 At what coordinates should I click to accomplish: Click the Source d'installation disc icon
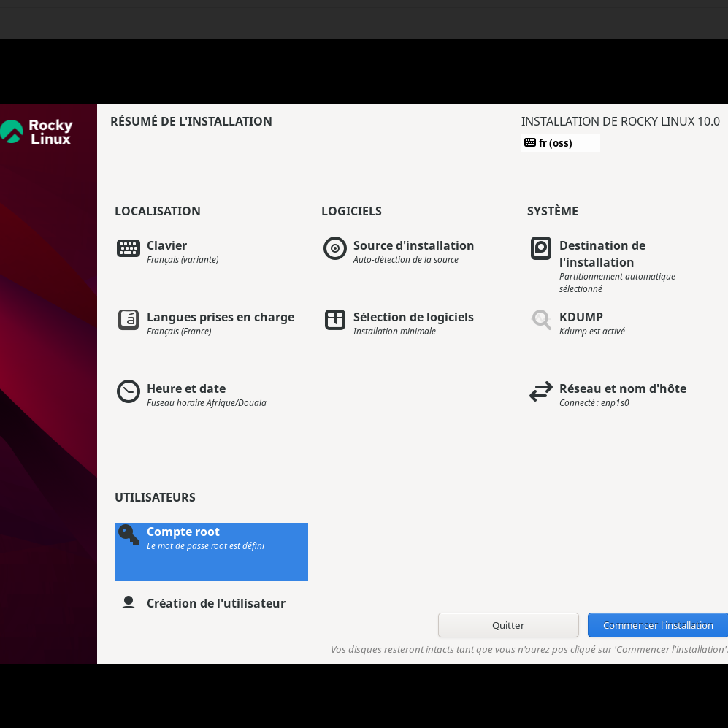[x=334, y=248]
